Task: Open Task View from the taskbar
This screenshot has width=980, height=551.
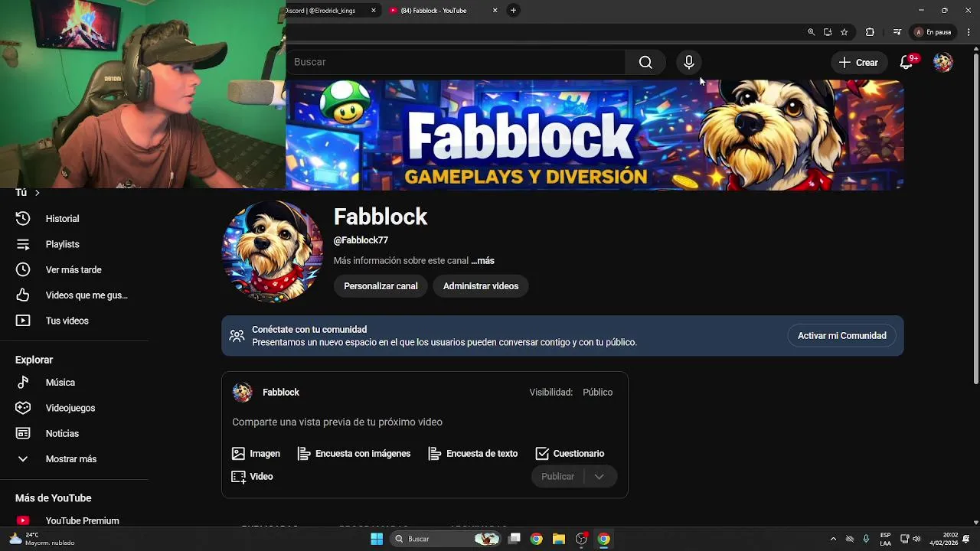Action: pos(514,539)
